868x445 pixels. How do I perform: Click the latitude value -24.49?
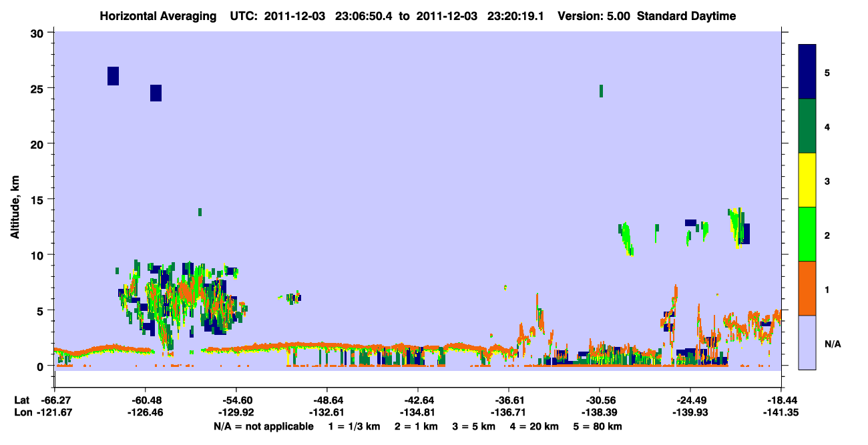(x=691, y=400)
